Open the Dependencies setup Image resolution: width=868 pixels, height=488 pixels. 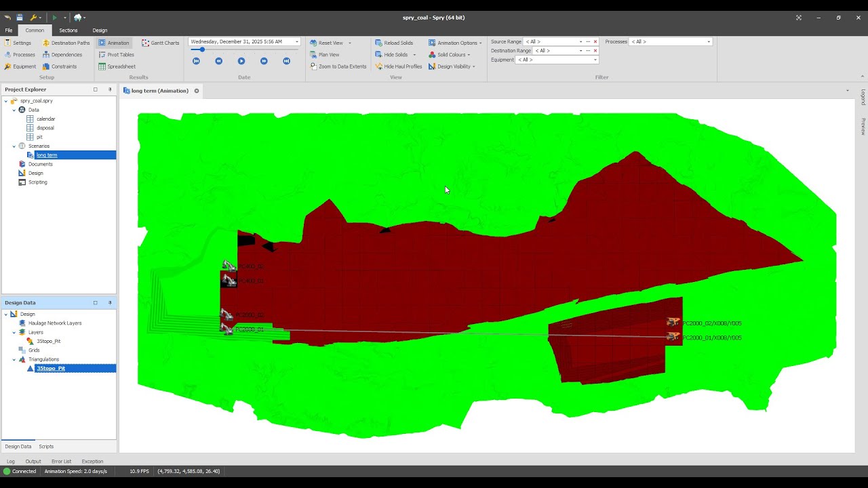[x=62, y=55]
